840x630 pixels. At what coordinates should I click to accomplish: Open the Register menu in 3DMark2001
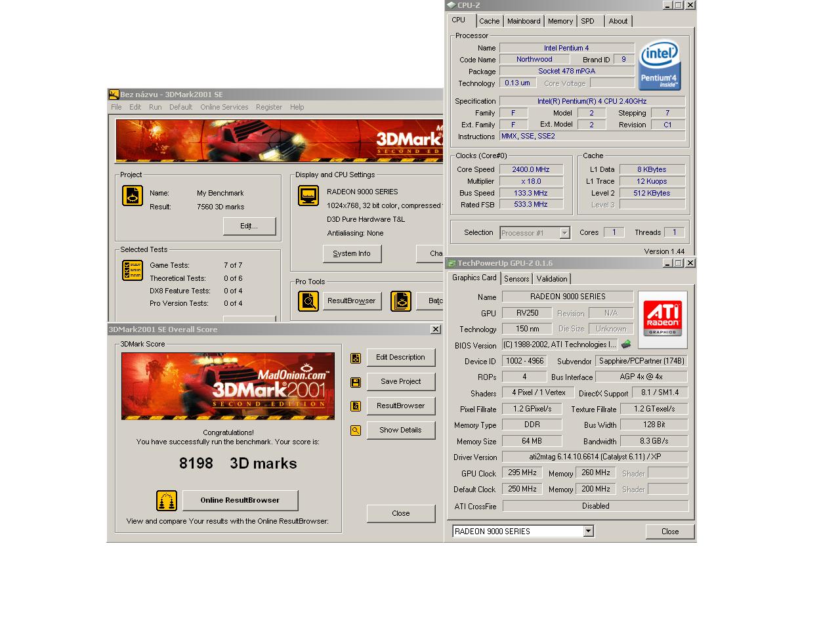[269, 107]
